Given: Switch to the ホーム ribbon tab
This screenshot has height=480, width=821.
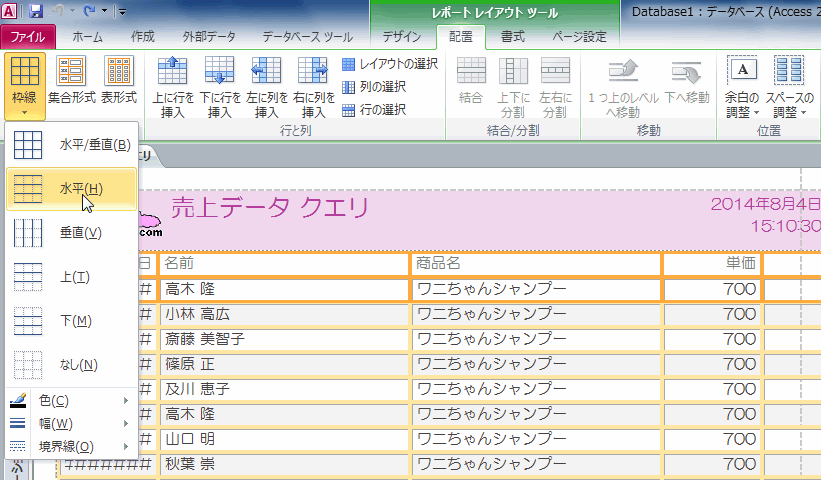Looking at the screenshot, I should tap(87, 37).
